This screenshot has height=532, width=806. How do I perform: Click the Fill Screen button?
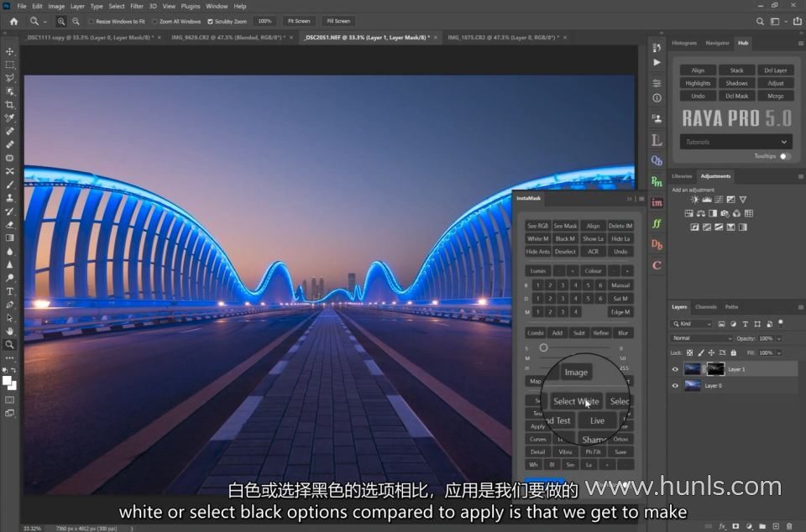tap(338, 21)
